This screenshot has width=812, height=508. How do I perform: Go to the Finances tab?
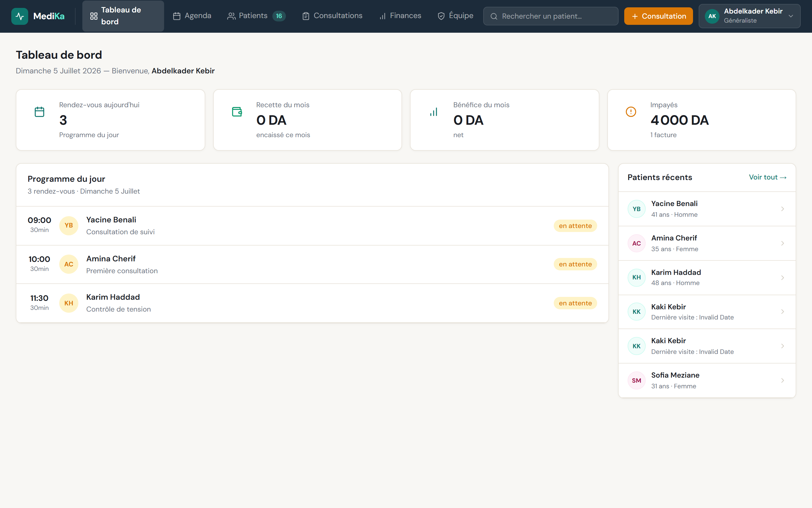400,16
